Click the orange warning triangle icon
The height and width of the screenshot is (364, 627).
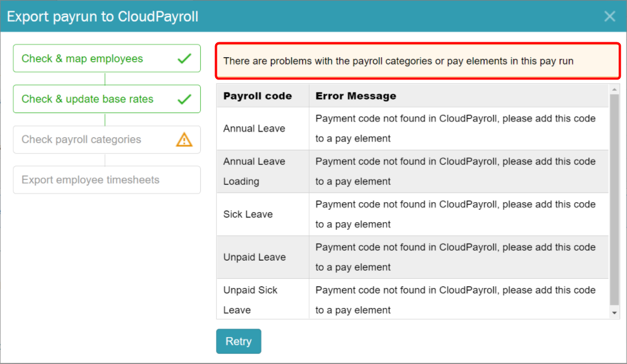[x=184, y=139]
